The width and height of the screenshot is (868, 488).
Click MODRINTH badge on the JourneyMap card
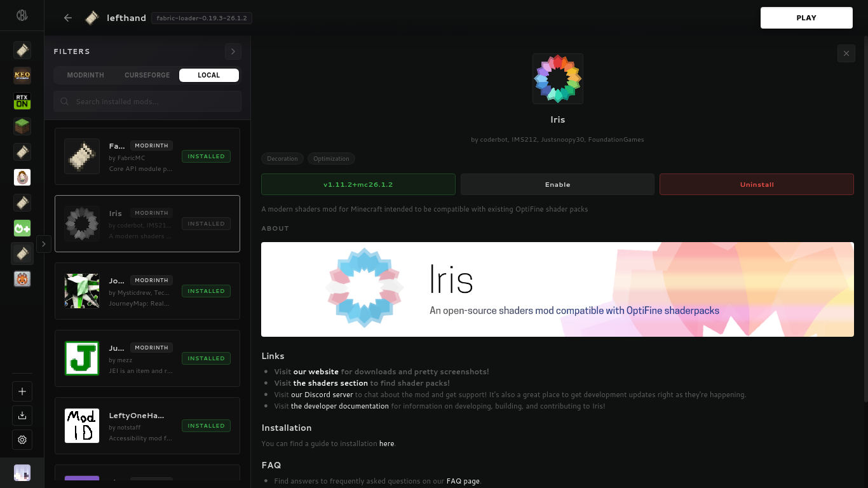click(151, 280)
